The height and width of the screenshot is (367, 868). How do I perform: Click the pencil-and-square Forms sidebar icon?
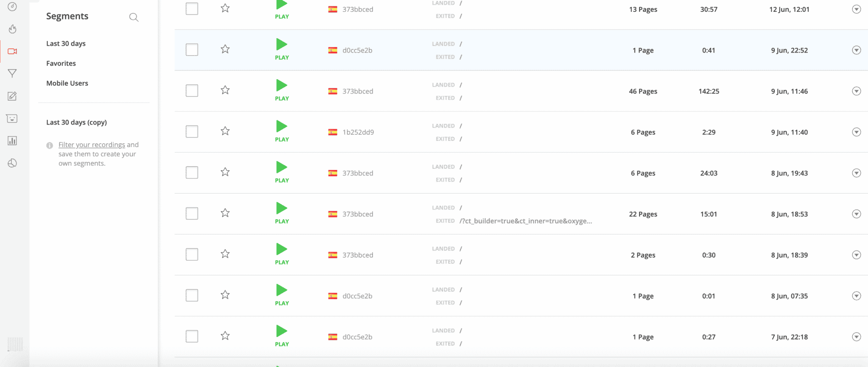(12, 96)
